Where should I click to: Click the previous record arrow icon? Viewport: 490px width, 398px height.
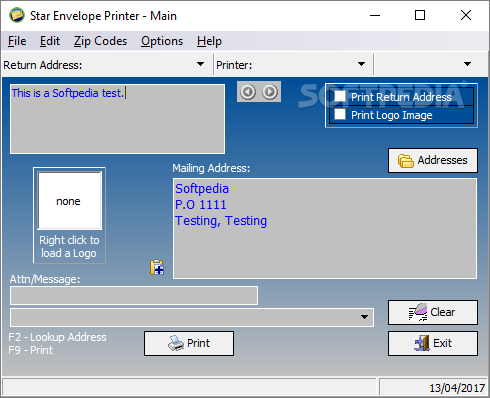click(x=248, y=92)
